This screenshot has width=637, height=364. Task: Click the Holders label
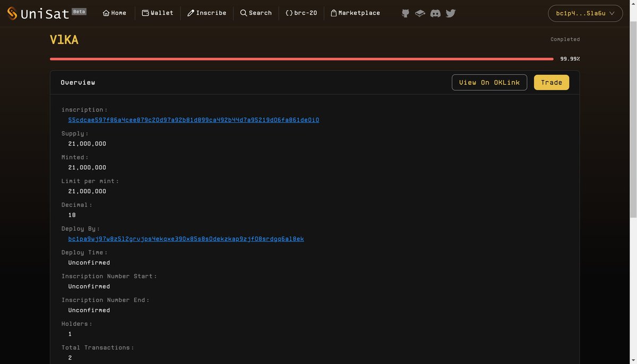pyautogui.click(x=77, y=324)
